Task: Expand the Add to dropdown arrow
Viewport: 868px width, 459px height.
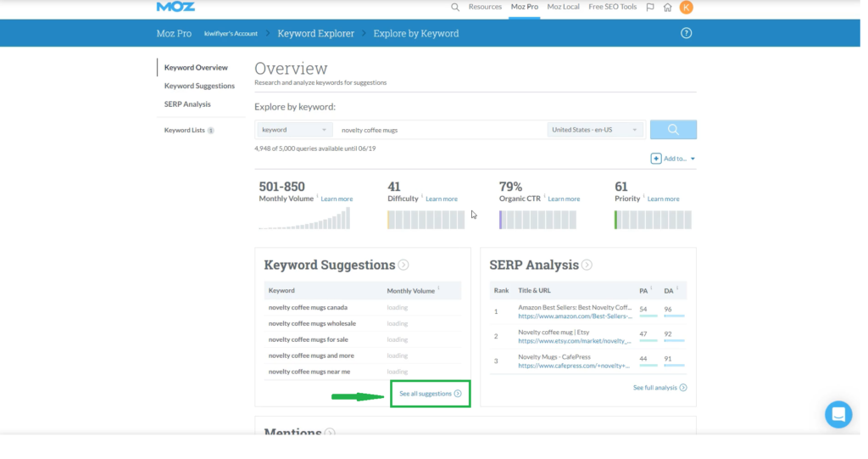Action: (x=693, y=160)
